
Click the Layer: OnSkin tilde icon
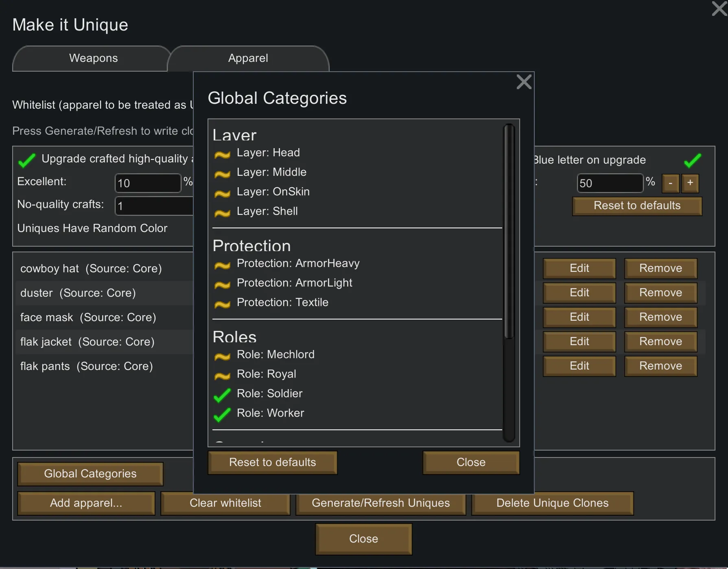pyautogui.click(x=222, y=193)
